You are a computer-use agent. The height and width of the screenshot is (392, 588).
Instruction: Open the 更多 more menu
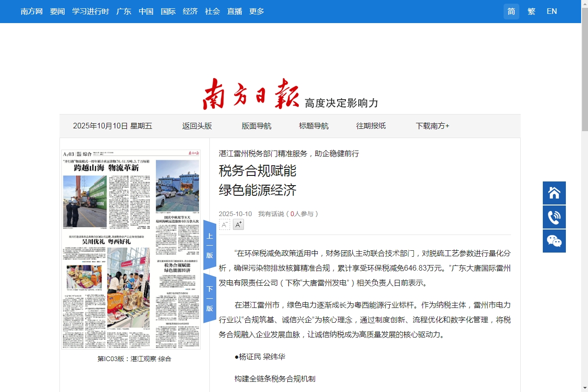[256, 11]
